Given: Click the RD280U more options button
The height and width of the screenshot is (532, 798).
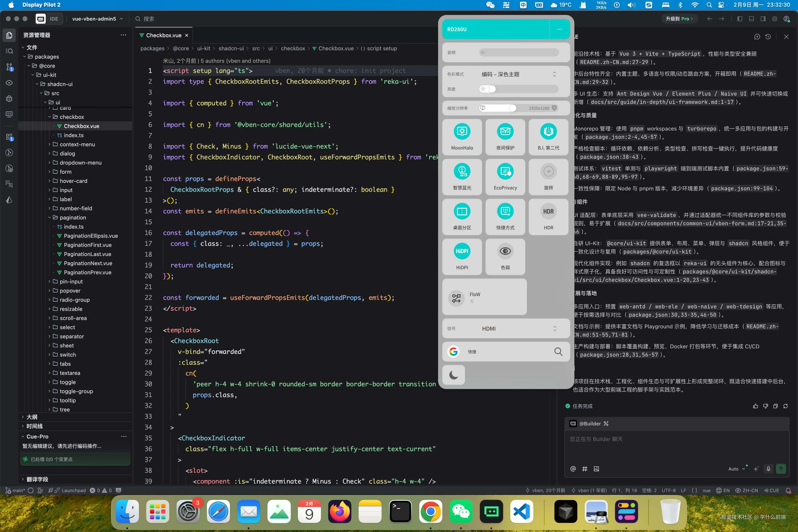Looking at the screenshot, I should tap(559, 29).
